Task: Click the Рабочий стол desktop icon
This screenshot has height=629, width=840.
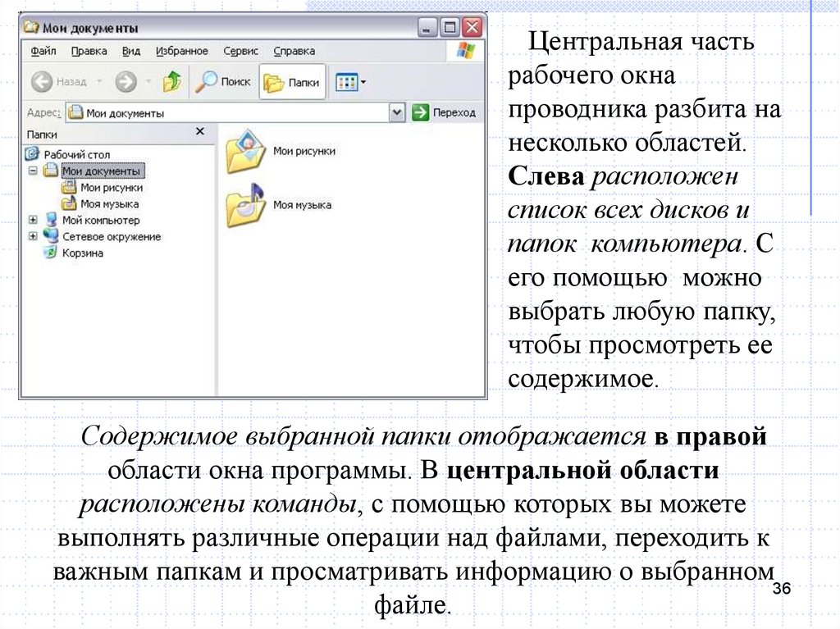Action: [x=32, y=154]
